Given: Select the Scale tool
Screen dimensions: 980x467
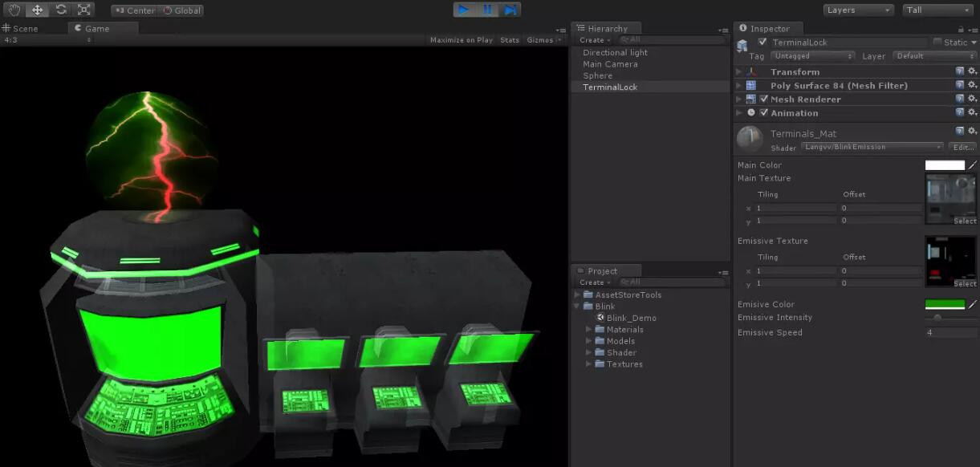Looking at the screenshot, I should tap(83, 10).
